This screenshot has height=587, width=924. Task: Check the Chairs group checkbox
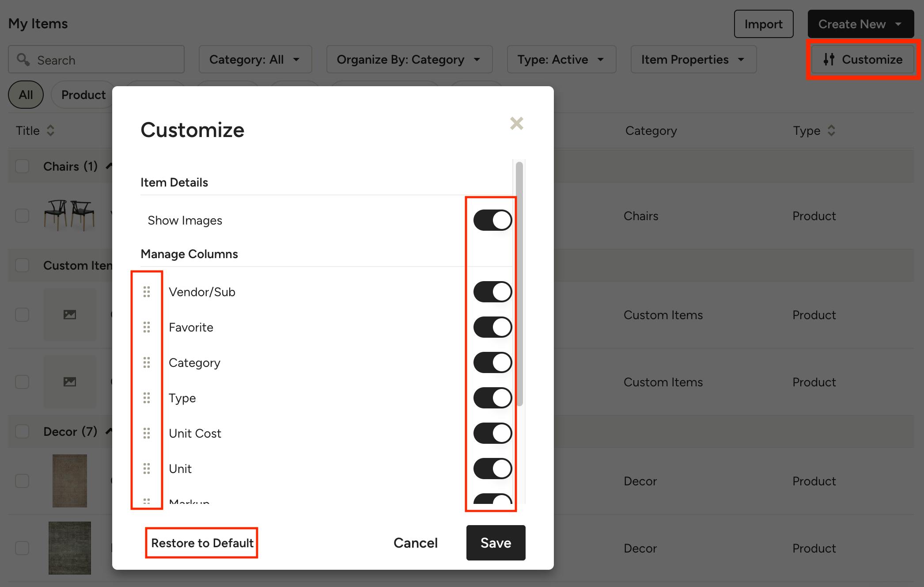pyautogui.click(x=22, y=167)
